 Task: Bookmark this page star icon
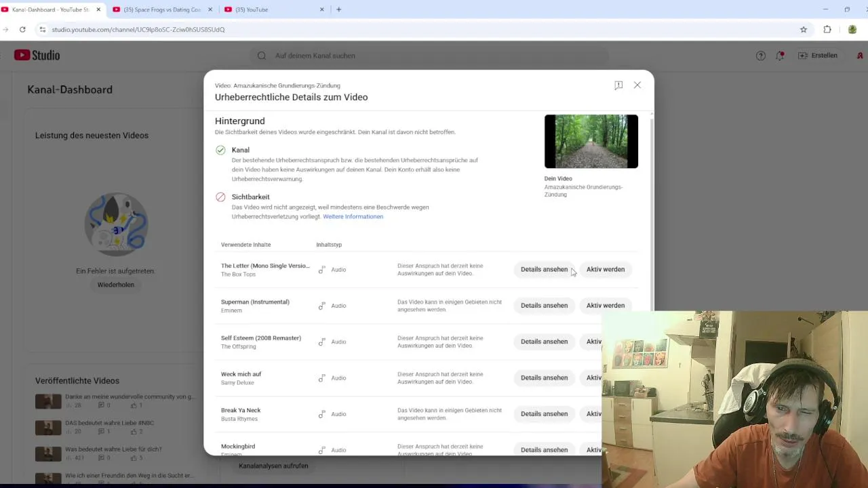tap(804, 30)
